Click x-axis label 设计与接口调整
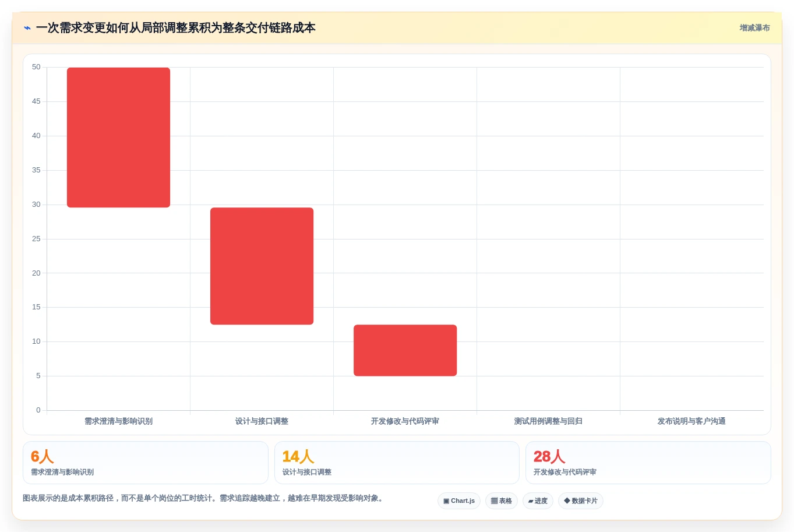The height and width of the screenshot is (532, 794). pos(262,421)
